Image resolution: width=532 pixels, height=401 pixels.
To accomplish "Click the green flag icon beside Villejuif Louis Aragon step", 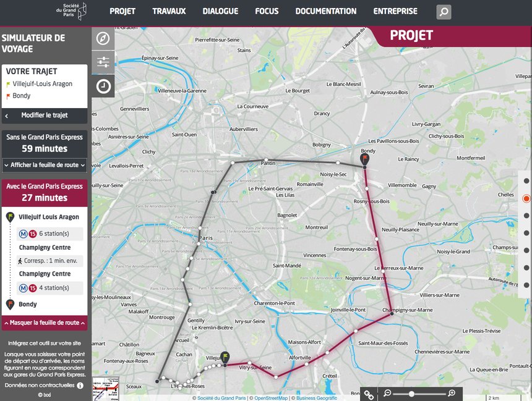I will 10,217.
